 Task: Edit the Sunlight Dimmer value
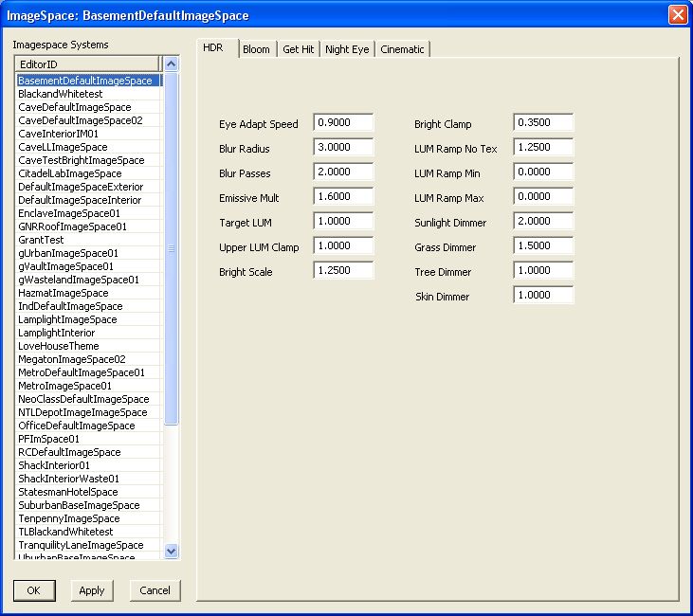(x=543, y=221)
